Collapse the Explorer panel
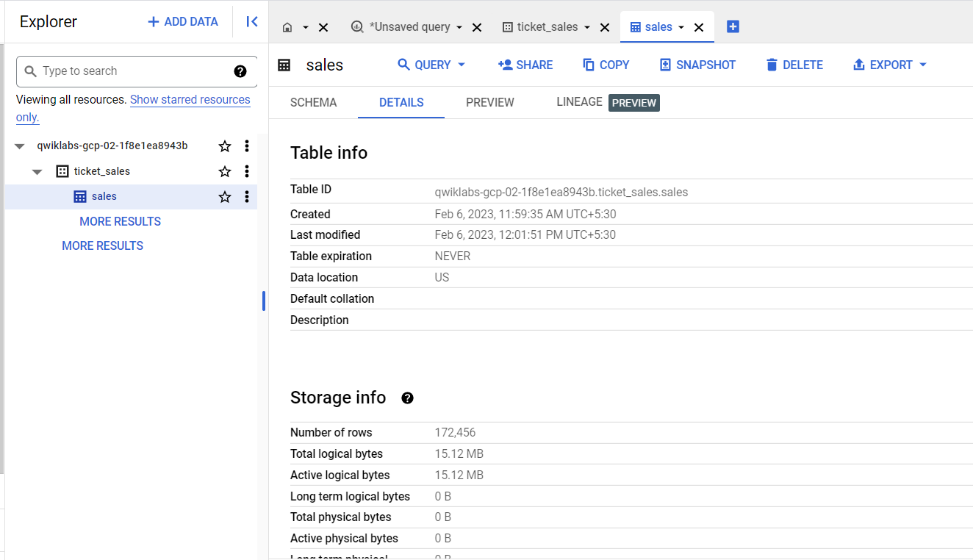The width and height of the screenshot is (973, 560). (251, 22)
